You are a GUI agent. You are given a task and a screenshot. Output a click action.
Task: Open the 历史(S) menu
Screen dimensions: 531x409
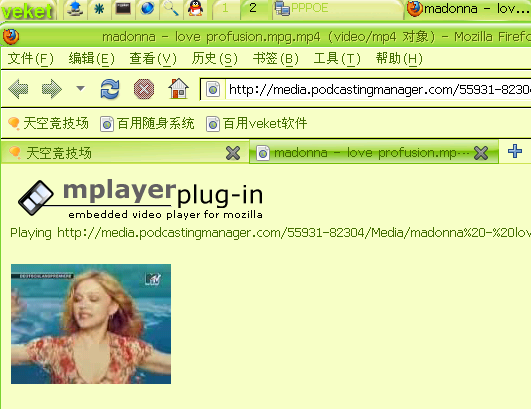click(214, 59)
